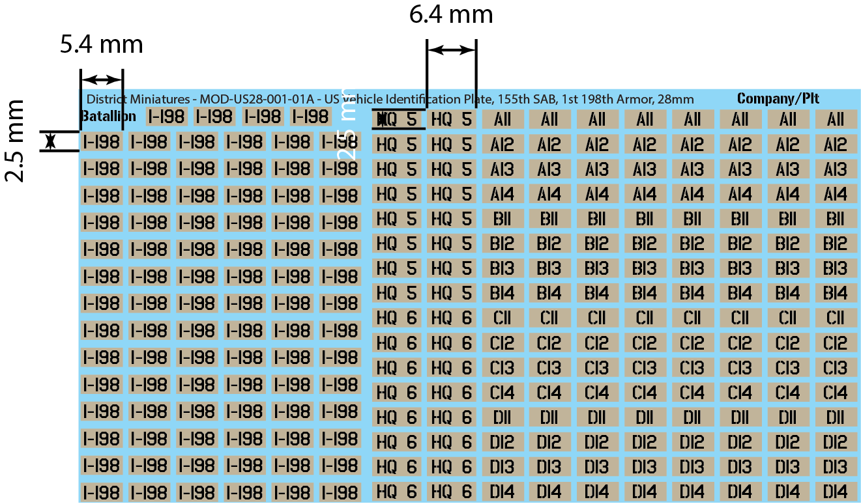The height and width of the screenshot is (504, 861).
Task: Click the "Batallion" heading
Action: [108, 116]
